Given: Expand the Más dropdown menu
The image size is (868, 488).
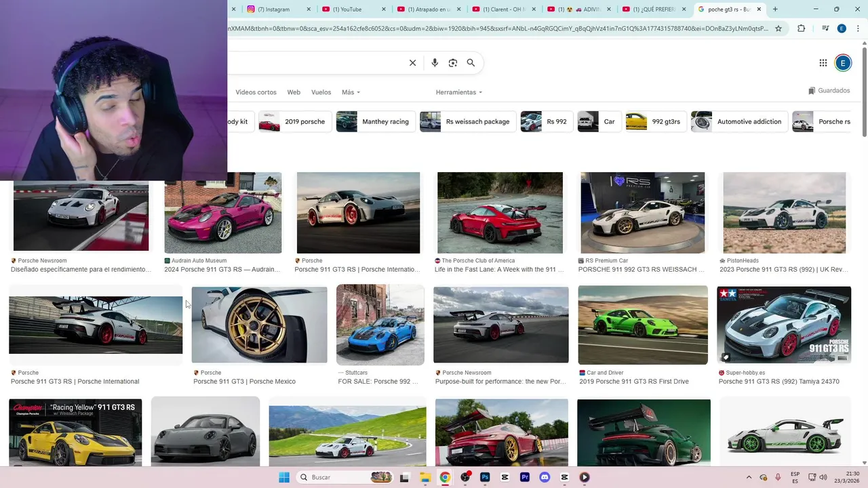Looking at the screenshot, I should 351,92.
